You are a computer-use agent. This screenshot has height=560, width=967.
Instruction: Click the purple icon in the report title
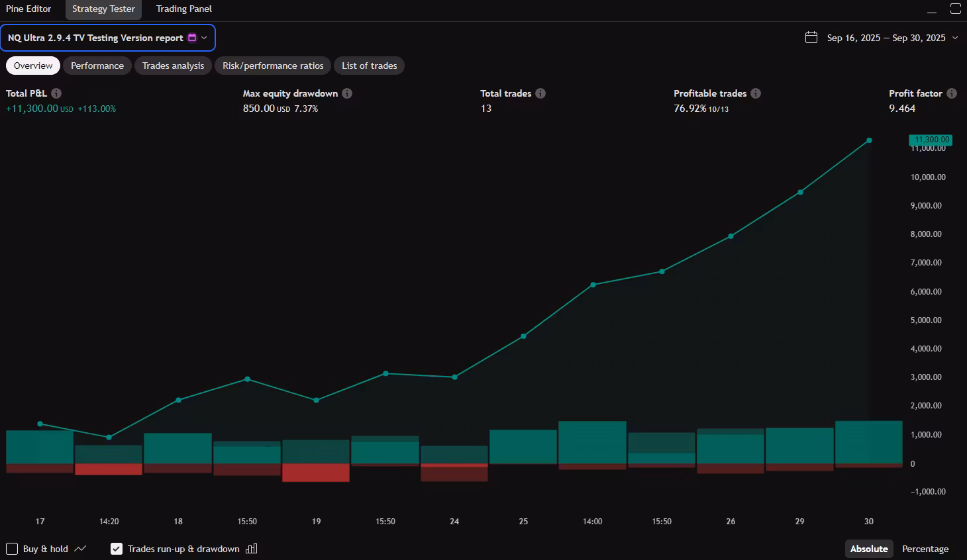pyautogui.click(x=192, y=38)
